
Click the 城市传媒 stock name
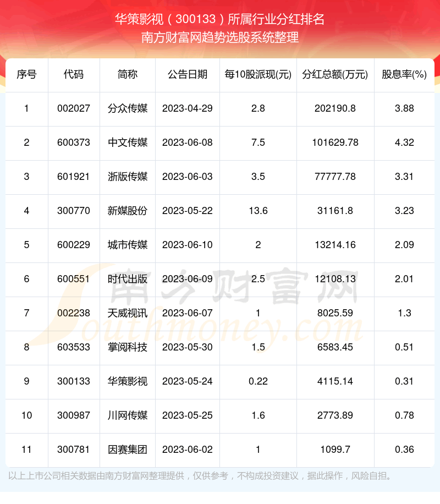point(128,245)
